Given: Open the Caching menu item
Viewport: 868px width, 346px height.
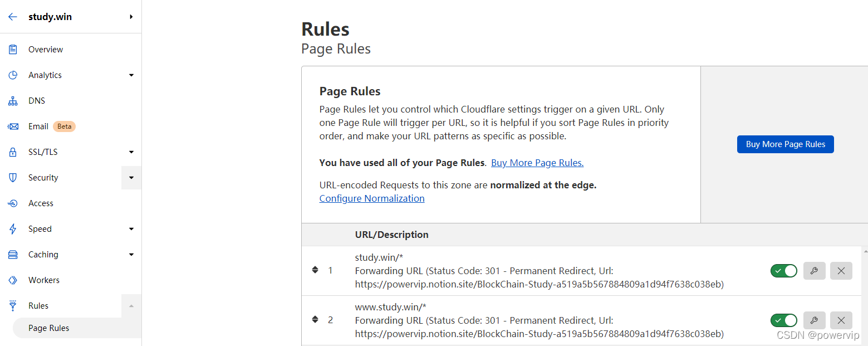Looking at the screenshot, I should tap(43, 255).
